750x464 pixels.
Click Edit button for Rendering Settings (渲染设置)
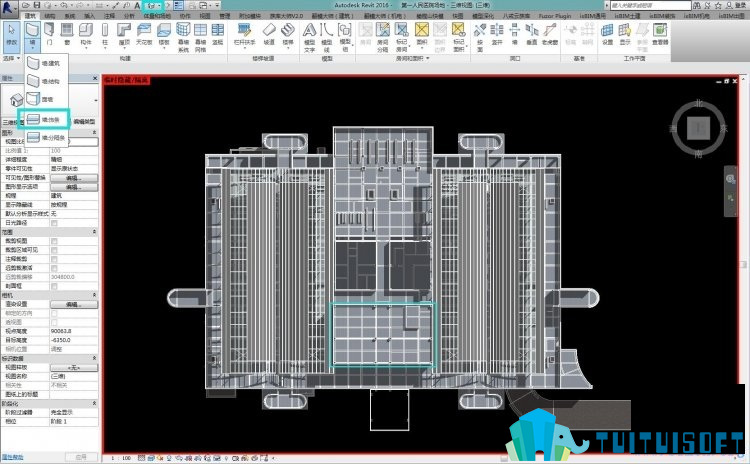pyautogui.click(x=74, y=305)
